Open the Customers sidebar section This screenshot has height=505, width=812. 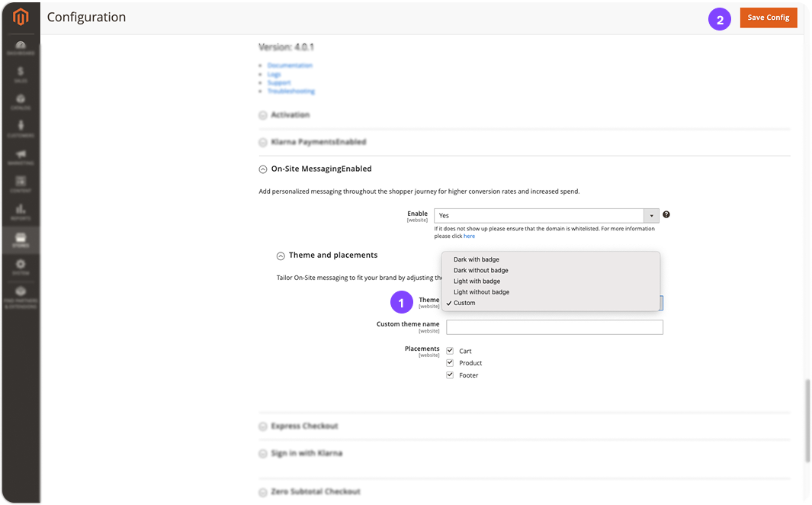pyautogui.click(x=20, y=129)
